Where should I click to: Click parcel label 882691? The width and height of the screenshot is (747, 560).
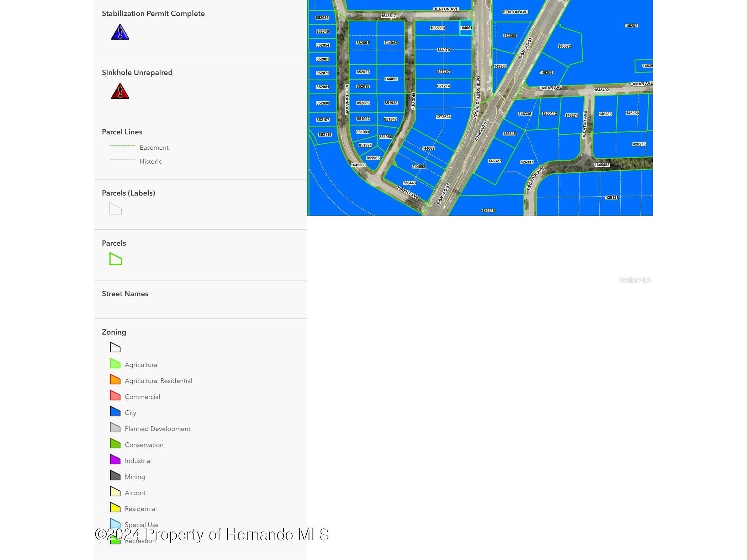click(362, 43)
